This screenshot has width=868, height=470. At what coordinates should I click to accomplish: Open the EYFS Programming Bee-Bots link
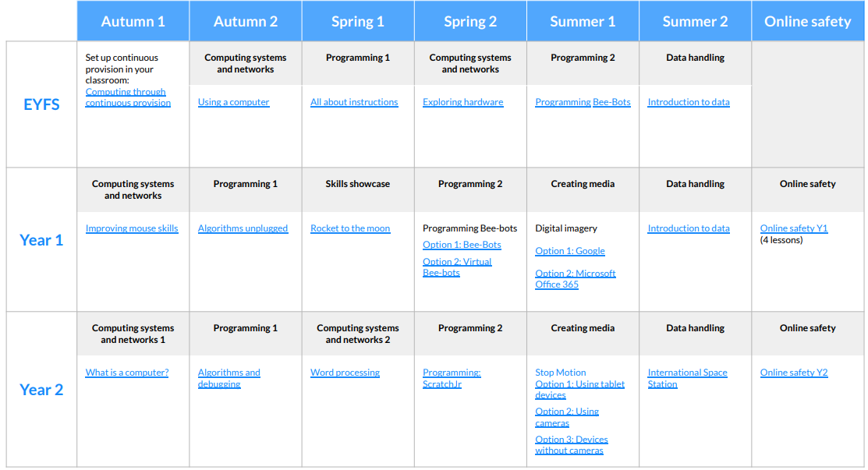pos(583,102)
